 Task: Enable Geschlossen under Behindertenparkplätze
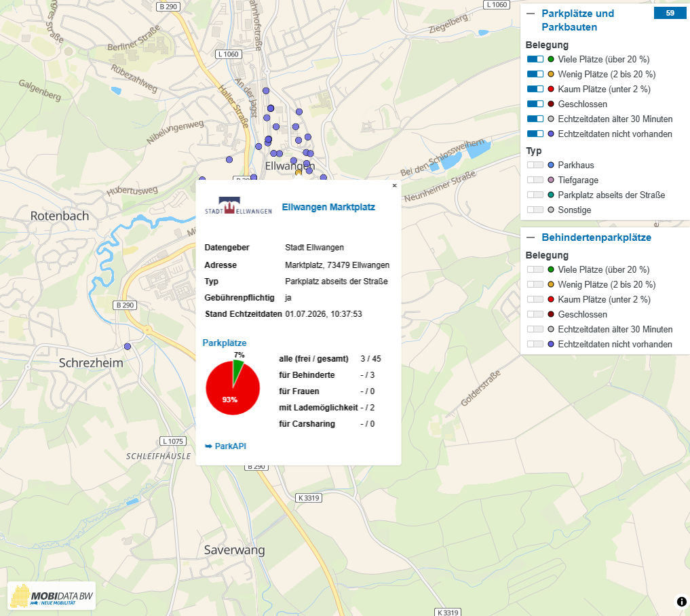(535, 314)
